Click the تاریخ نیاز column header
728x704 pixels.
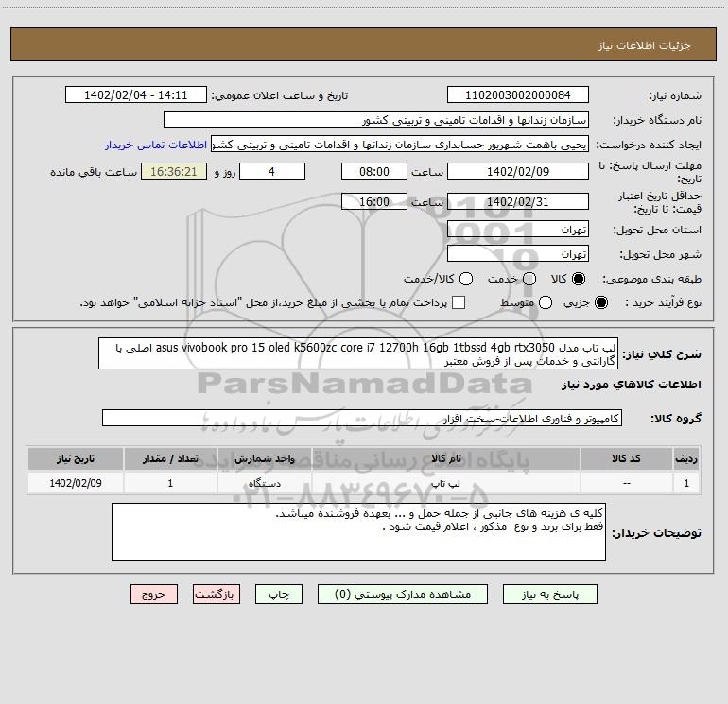coord(76,458)
